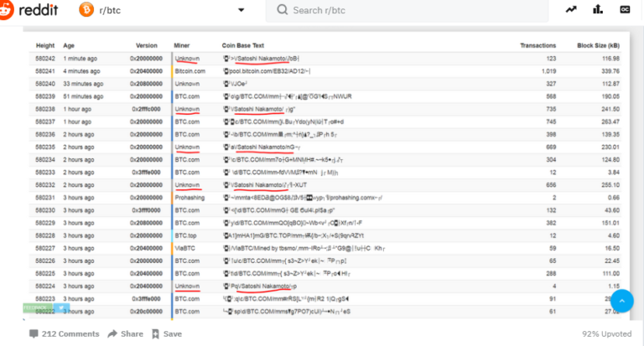
Task: Click the comments speech bubble icon
Action: pyautogui.click(x=34, y=333)
